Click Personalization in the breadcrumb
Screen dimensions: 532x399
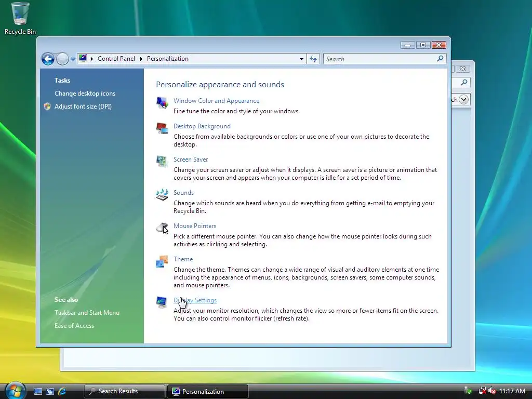click(x=168, y=59)
